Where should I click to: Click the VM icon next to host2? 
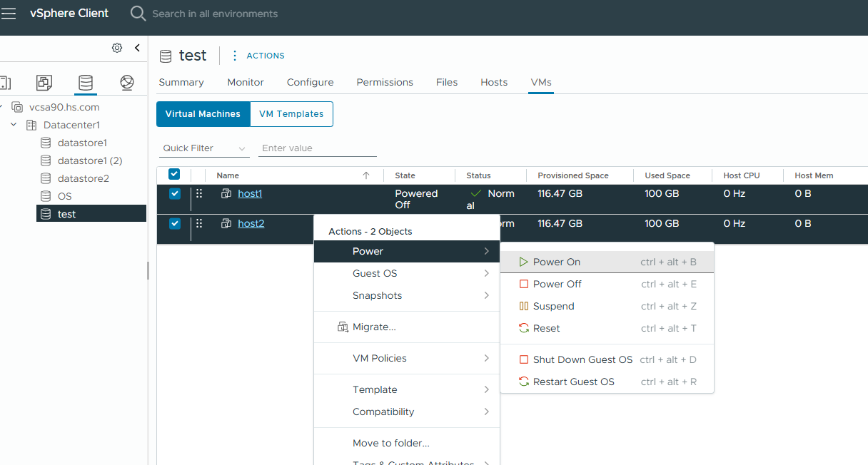pos(226,223)
